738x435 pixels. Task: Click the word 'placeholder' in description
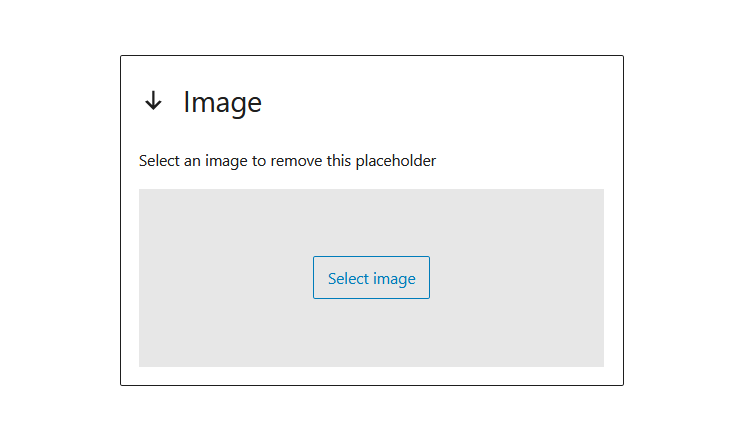[x=396, y=161]
